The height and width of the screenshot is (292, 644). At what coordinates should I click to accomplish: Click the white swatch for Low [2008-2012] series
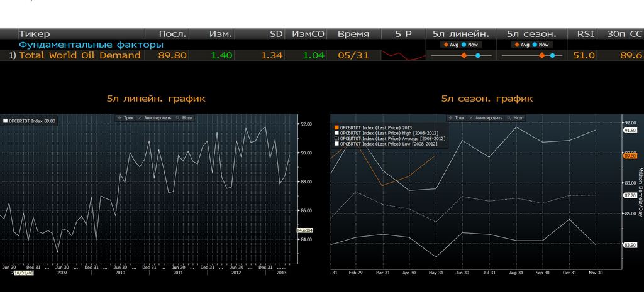pos(337,144)
